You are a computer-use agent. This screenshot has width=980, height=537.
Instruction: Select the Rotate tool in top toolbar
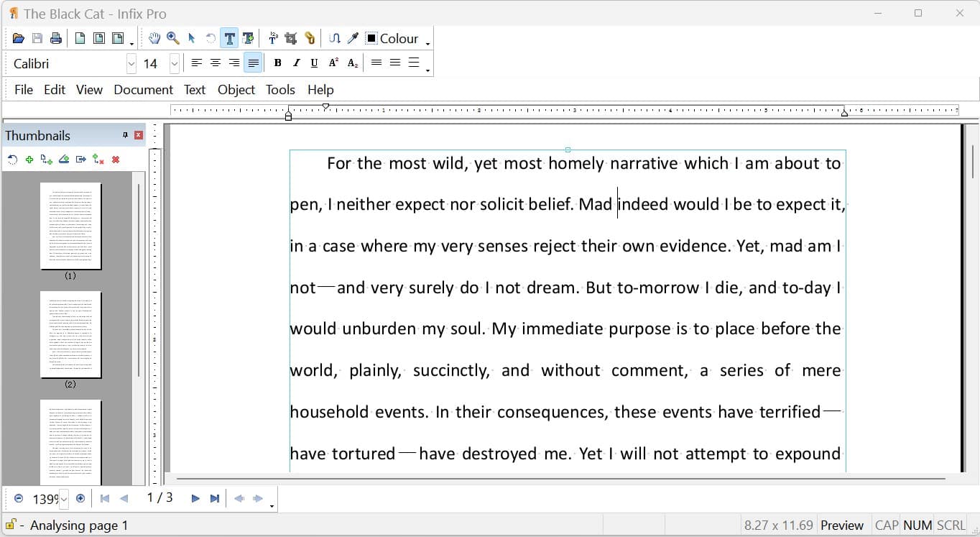(211, 39)
